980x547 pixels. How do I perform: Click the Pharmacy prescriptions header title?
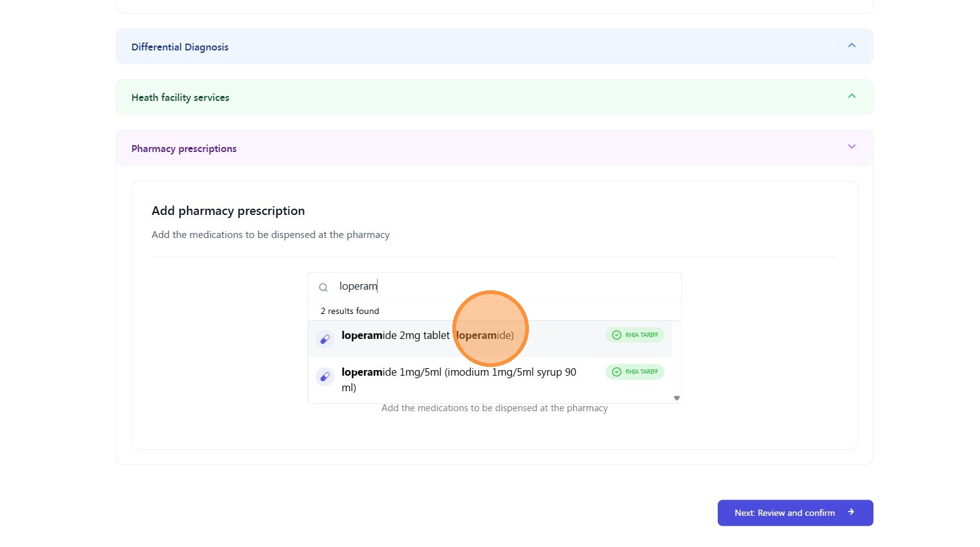coord(184,148)
